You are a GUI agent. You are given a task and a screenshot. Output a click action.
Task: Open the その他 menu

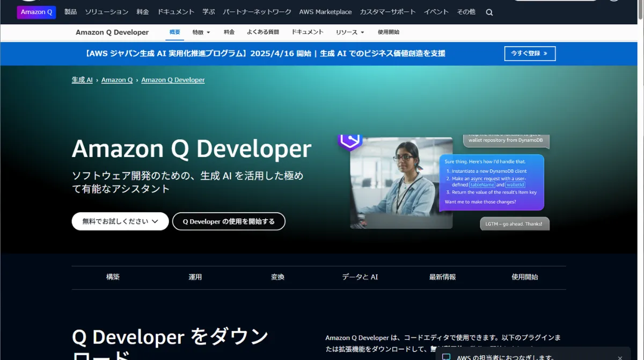466,12
